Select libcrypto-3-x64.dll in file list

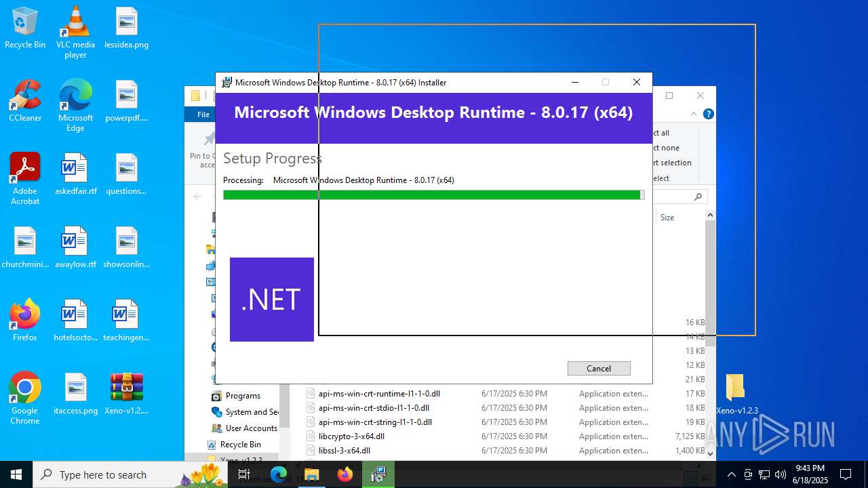tap(351, 436)
